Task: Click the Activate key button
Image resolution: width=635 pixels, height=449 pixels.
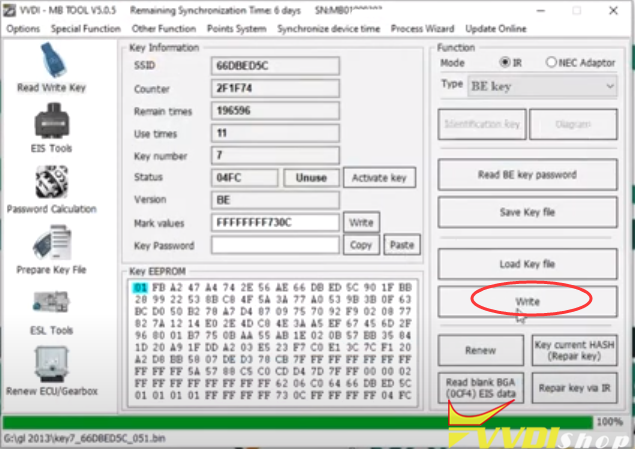Action: coord(379,178)
